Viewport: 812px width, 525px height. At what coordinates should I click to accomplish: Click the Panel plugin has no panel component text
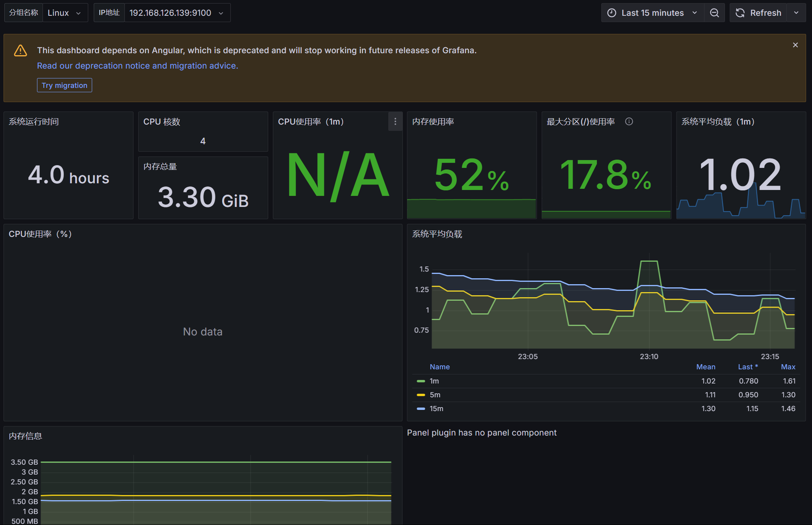482,433
